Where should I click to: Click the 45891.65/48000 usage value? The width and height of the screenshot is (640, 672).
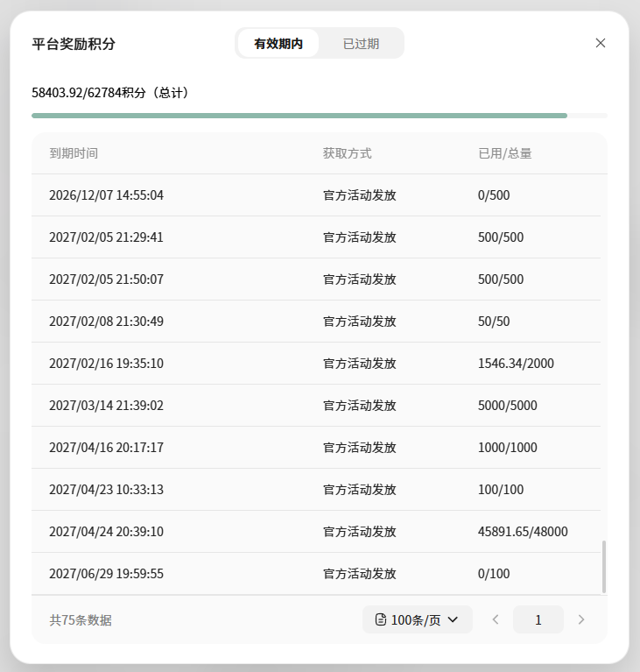point(523,531)
